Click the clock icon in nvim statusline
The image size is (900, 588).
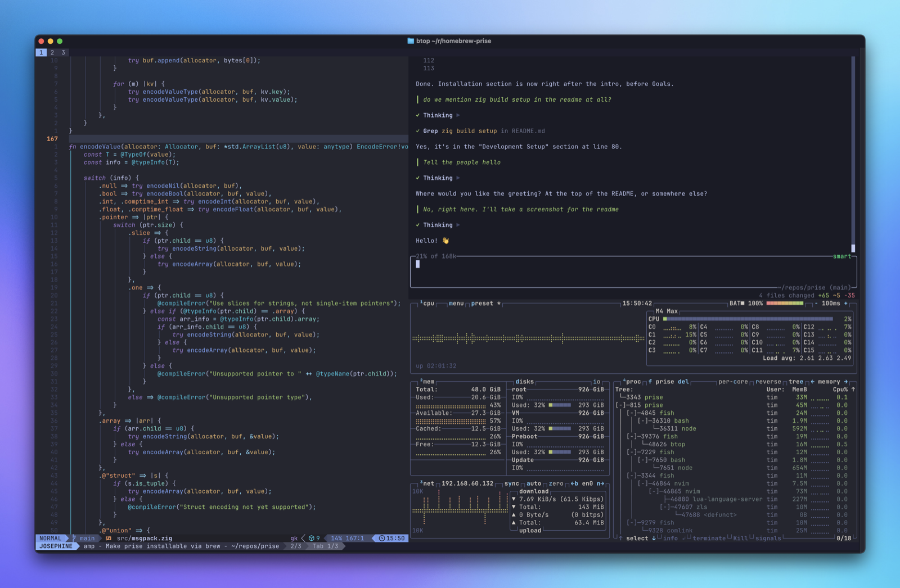[x=382, y=539]
